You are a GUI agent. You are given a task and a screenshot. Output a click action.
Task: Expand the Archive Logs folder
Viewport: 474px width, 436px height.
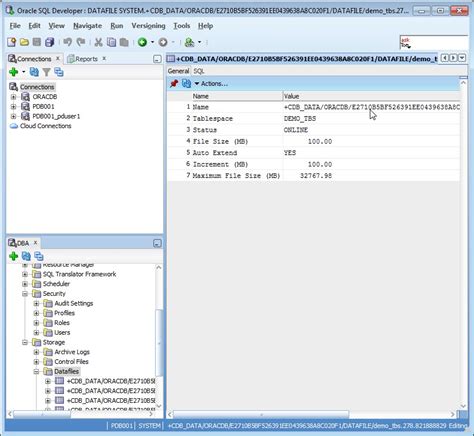(x=36, y=352)
